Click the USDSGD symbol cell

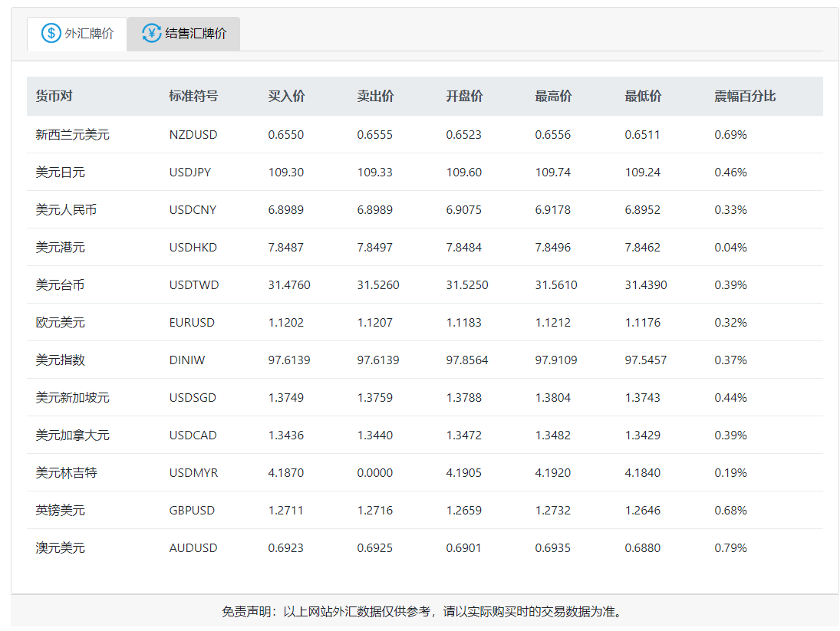coord(193,398)
